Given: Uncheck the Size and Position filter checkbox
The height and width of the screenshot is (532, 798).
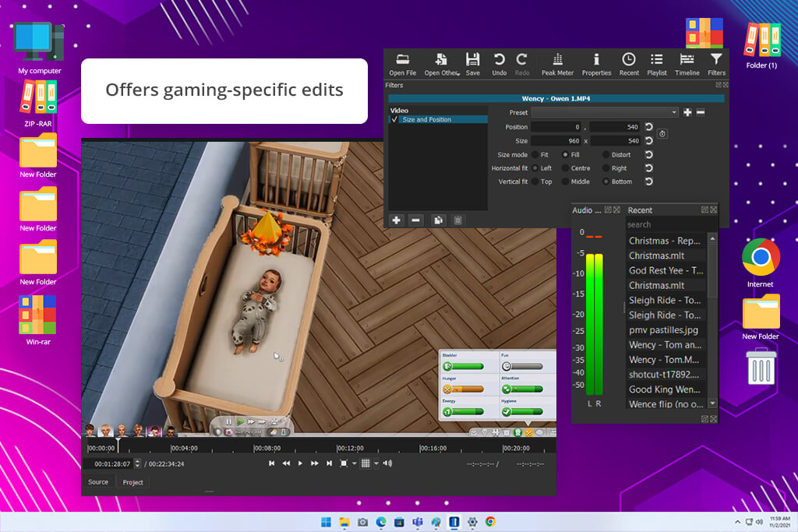Looking at the screenshot, I should pos(394,119).
